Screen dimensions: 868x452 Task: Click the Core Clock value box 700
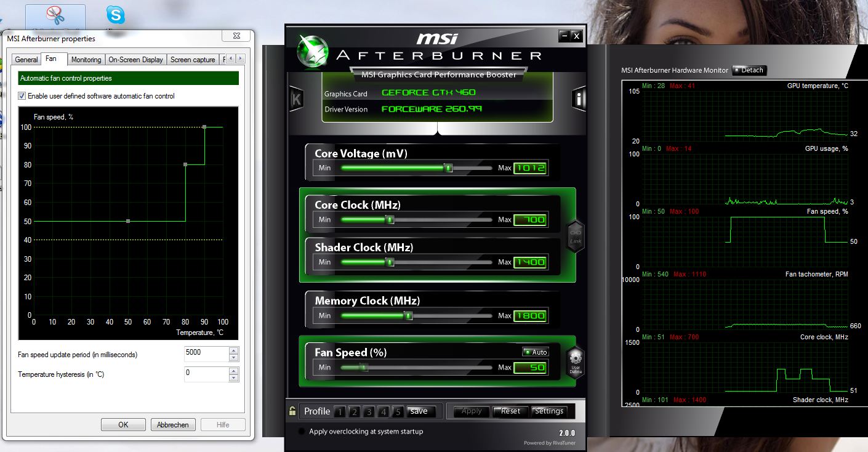tap(530, 220)
